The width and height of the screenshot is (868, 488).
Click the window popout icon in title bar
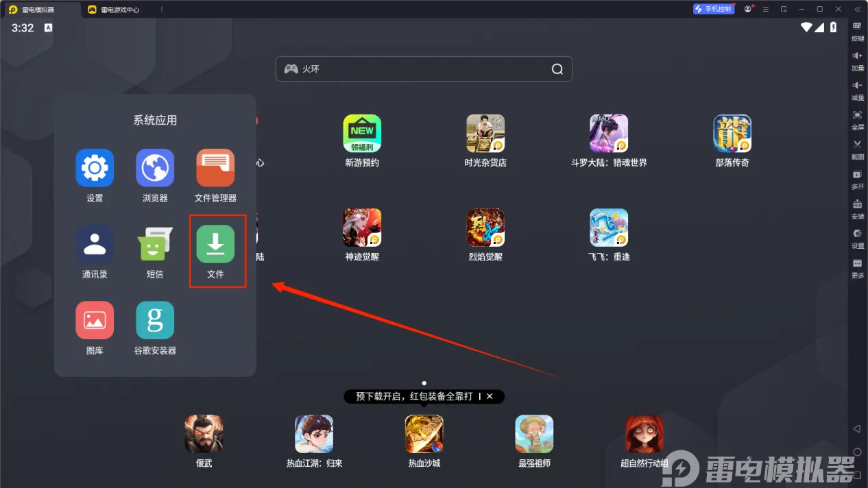point(784,9)
